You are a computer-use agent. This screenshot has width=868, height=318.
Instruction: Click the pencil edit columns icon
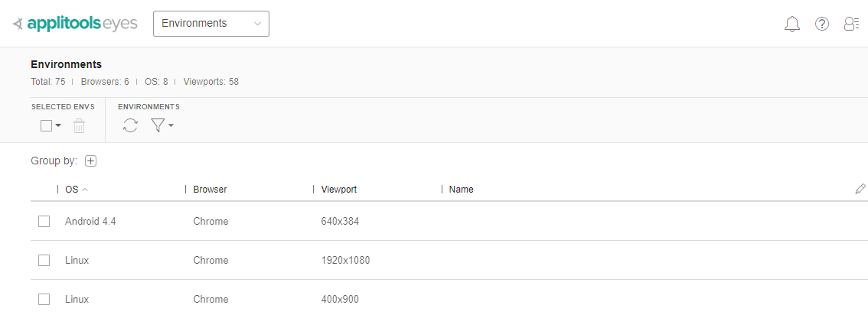click(860, 189)
